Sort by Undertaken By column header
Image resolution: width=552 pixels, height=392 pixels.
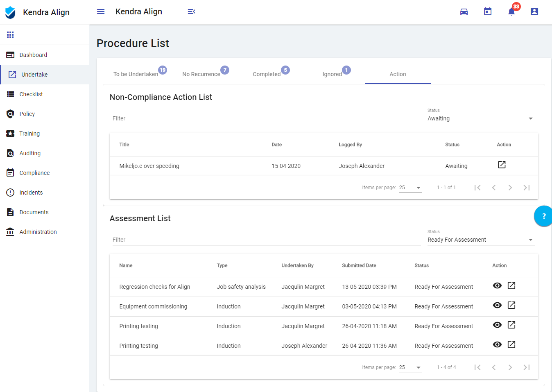(297, 265)
